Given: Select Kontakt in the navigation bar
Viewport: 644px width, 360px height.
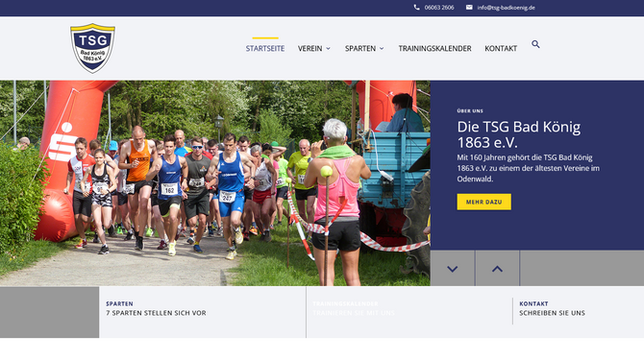Looking at the screenshot, I should coord(501,48).
